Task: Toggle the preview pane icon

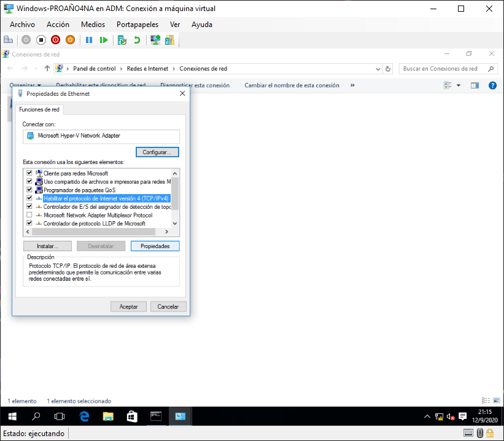Action: tap(475, 85)
